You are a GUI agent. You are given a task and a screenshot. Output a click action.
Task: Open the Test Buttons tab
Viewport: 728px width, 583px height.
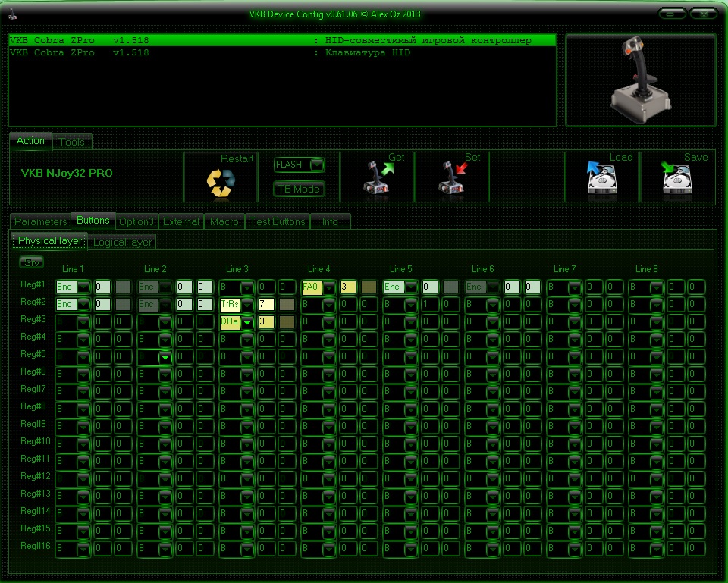click(278, 221)
